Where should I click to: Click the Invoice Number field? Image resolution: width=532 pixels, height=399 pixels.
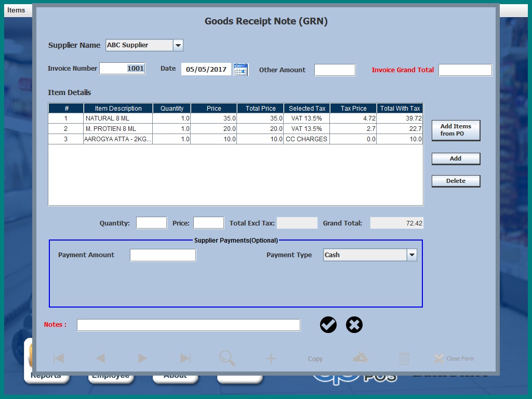click(x=122, y=69)
